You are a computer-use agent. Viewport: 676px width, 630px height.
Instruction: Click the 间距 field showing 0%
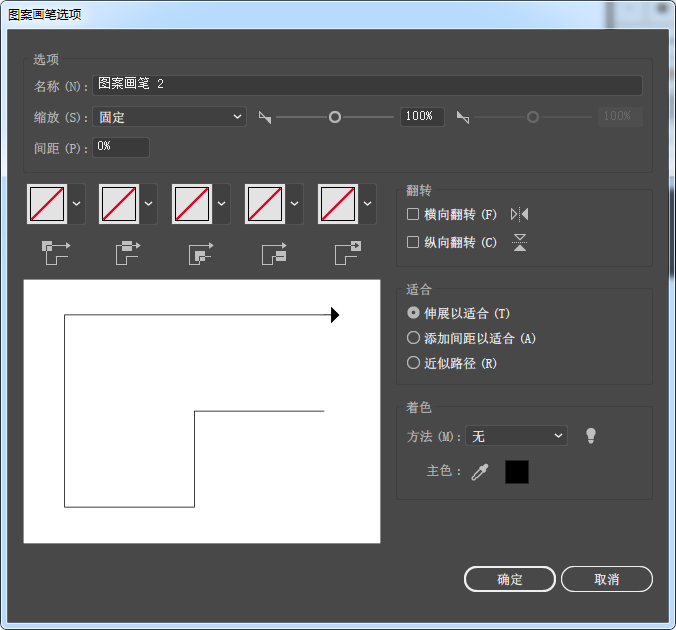121,147
